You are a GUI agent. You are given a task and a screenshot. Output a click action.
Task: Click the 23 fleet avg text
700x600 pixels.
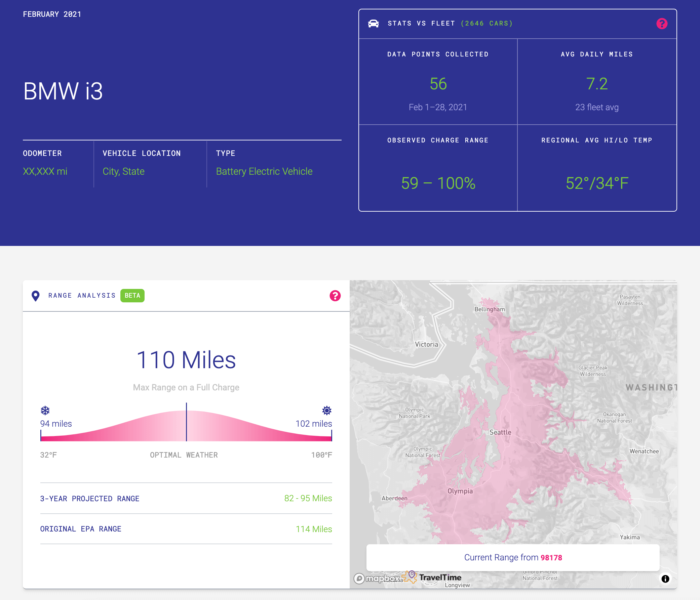click(x=597, y=108)
